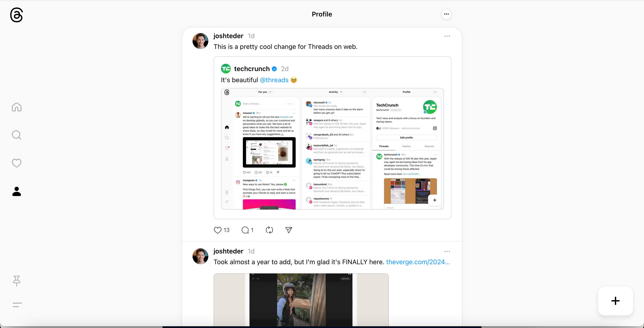Repost the Threads on web post

coord(269,230)
